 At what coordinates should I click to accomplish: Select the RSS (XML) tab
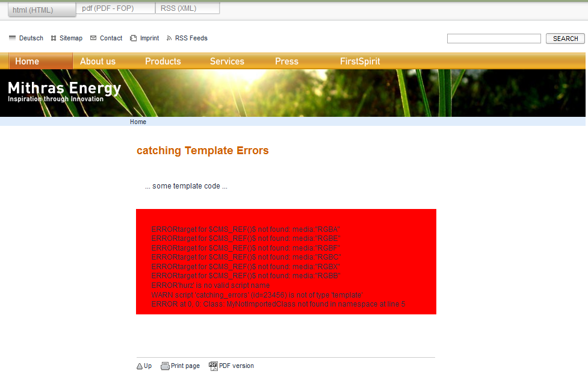pos(188,8)
